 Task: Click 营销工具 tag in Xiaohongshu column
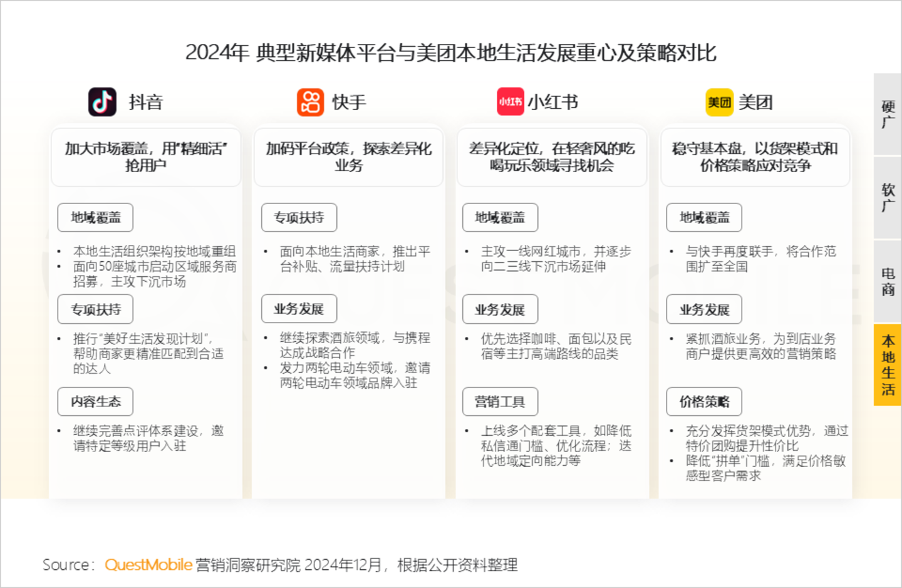[x=500, y=401]
